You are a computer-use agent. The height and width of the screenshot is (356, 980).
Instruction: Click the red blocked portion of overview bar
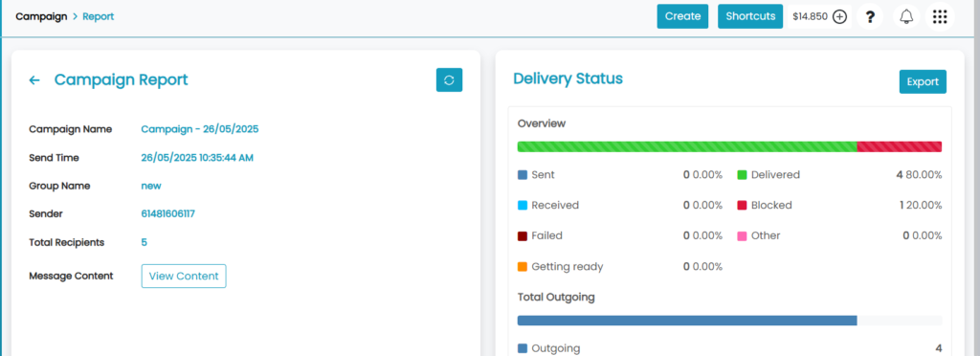point(900,146)
